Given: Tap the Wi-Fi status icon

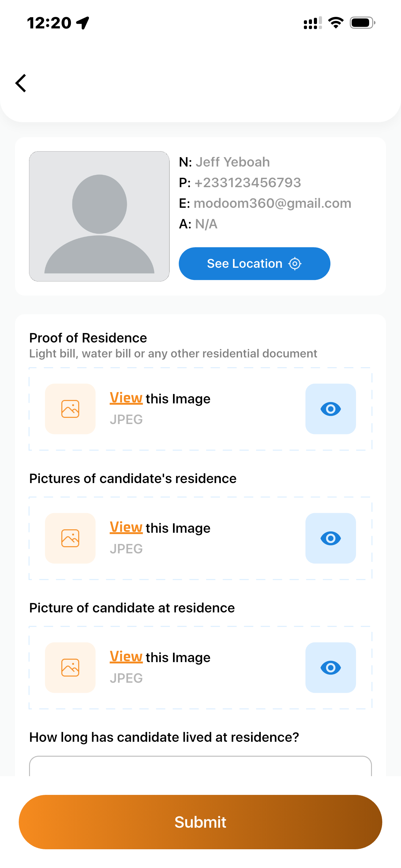Looking at the screenshot, I should tap(336, 23).
